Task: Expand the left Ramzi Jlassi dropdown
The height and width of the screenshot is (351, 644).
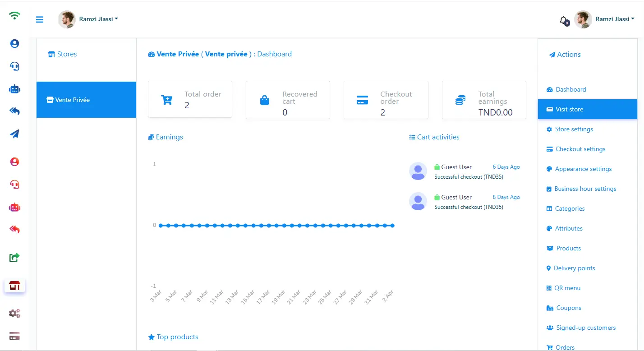Action: (98, 19)
